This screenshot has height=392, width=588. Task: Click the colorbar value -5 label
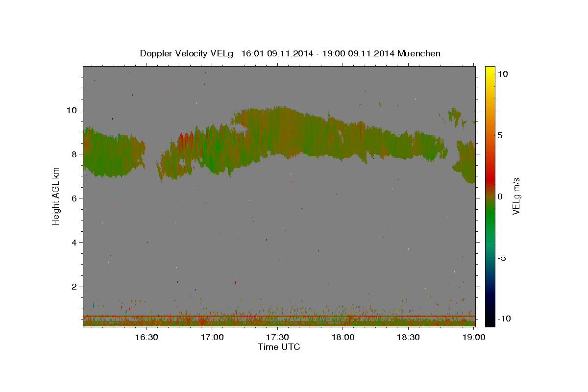coord(502,258)
